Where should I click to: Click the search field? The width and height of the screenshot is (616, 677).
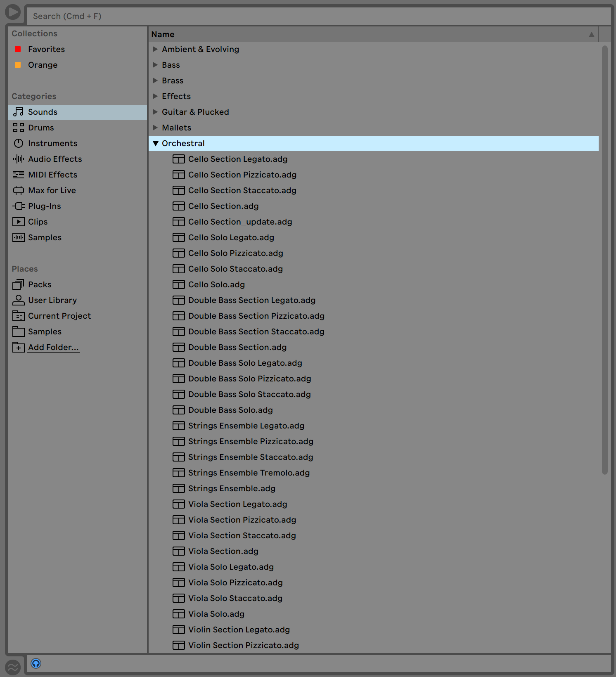click(x=318, y=16)
